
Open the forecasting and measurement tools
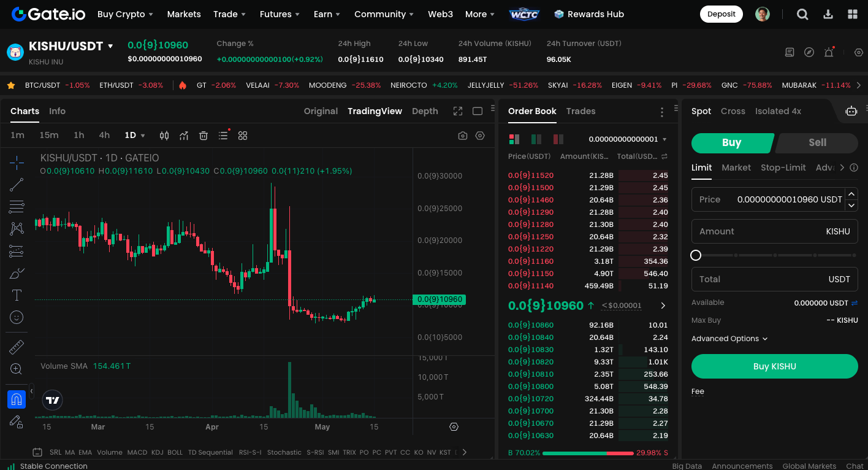pyautogui.click(x=17, y=251)
